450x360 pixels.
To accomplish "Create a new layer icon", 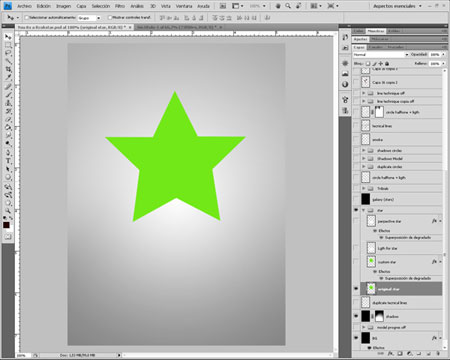I will click(429, 353).
